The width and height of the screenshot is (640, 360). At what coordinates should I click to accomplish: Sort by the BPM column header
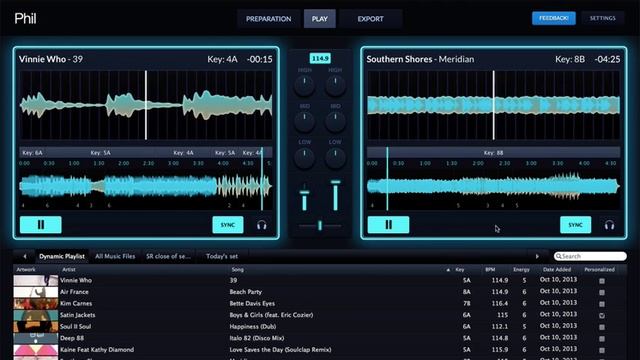click(490, 269)
